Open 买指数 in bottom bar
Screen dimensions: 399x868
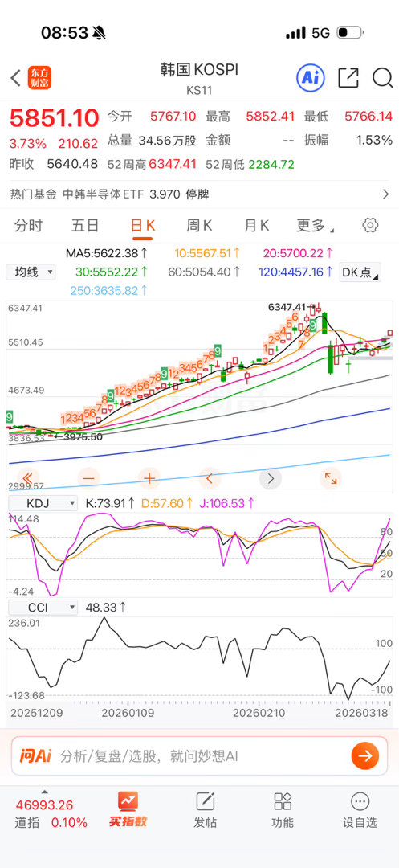click(128, 810)
